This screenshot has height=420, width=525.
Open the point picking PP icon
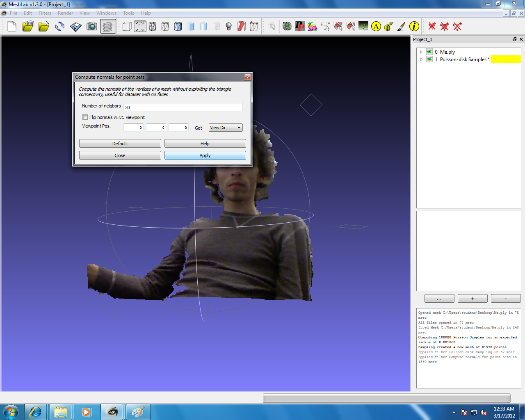(300, 27)
